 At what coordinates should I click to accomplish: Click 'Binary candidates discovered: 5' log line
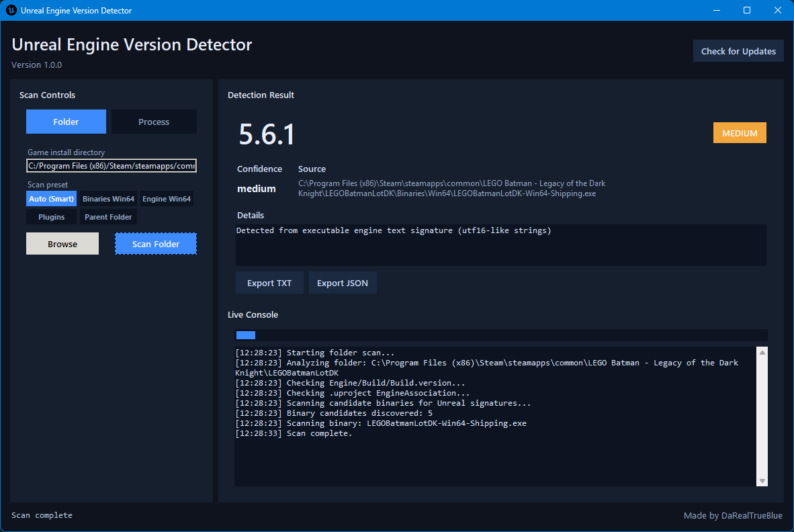tap(334, 413)
